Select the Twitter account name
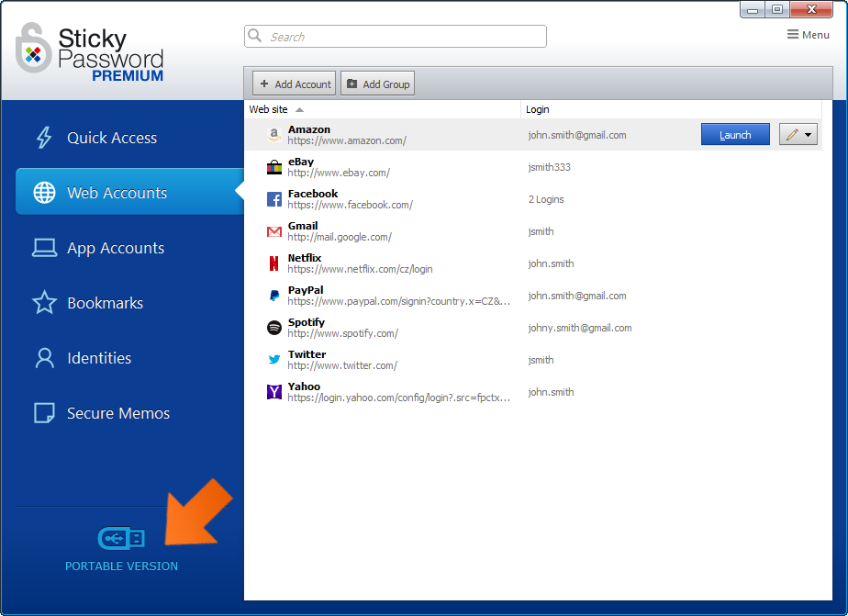This screenshot has height=616, width=848. [307, 354]
